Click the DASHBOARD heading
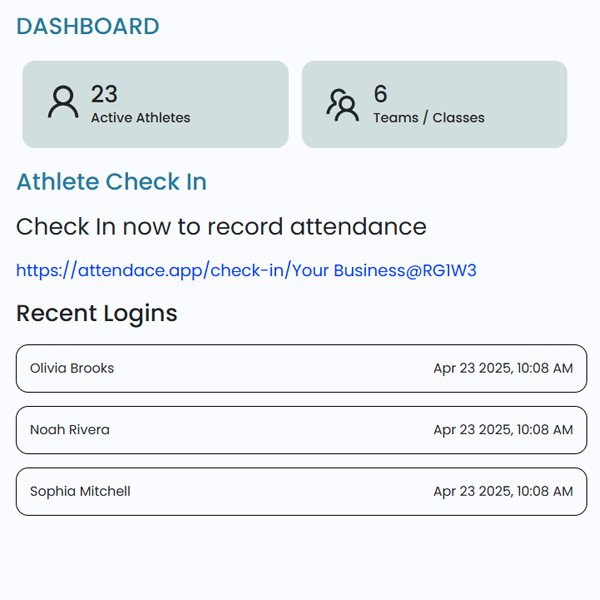The height and width of the screenshot is (600, 600). click(88, 27)
